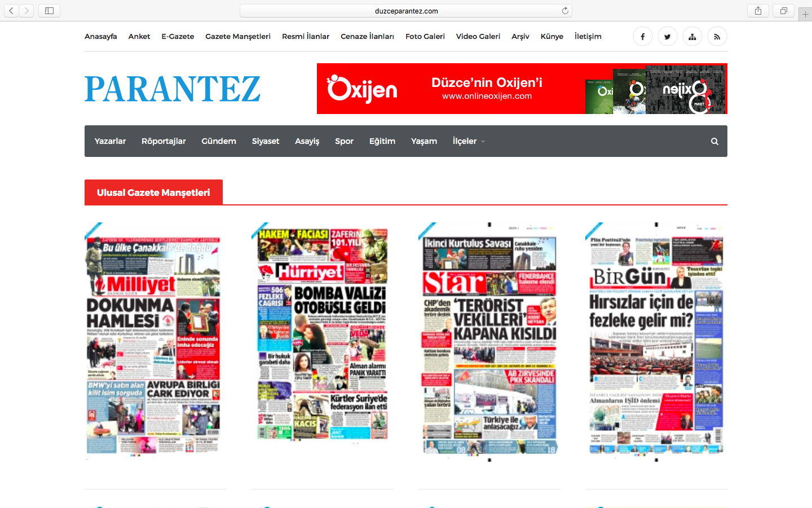Open the Arşiv link

(520, 37)
